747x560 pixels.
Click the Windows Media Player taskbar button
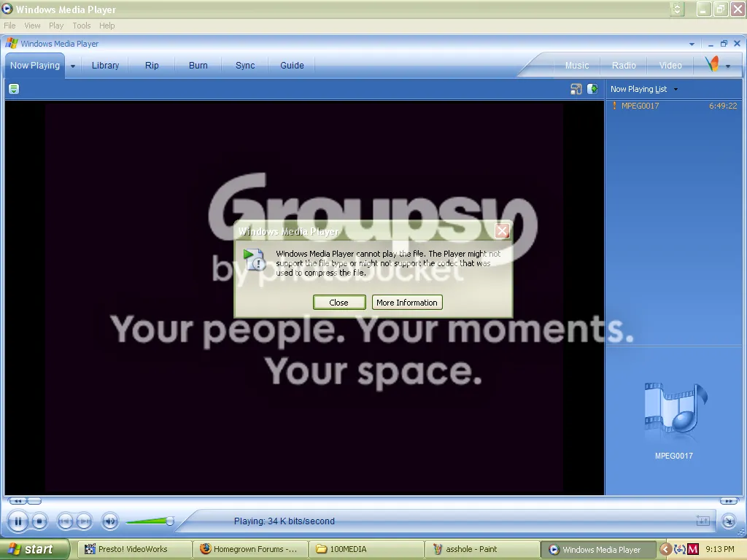(x=598, y=549)
